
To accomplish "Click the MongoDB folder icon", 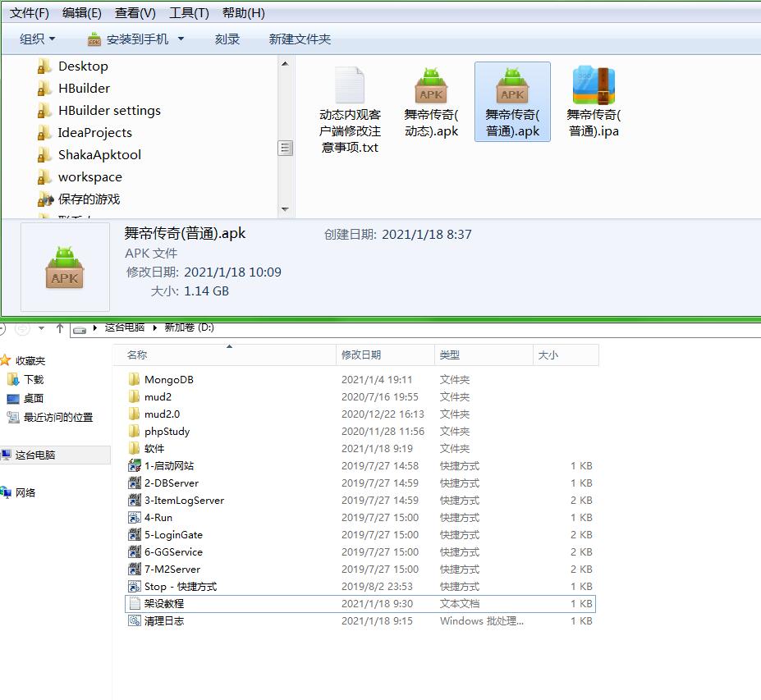I will coord(135,380).
